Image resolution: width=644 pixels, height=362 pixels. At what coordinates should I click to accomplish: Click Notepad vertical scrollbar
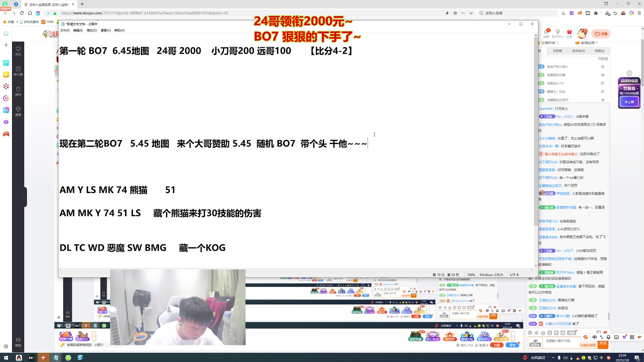[x=536, y=131]
